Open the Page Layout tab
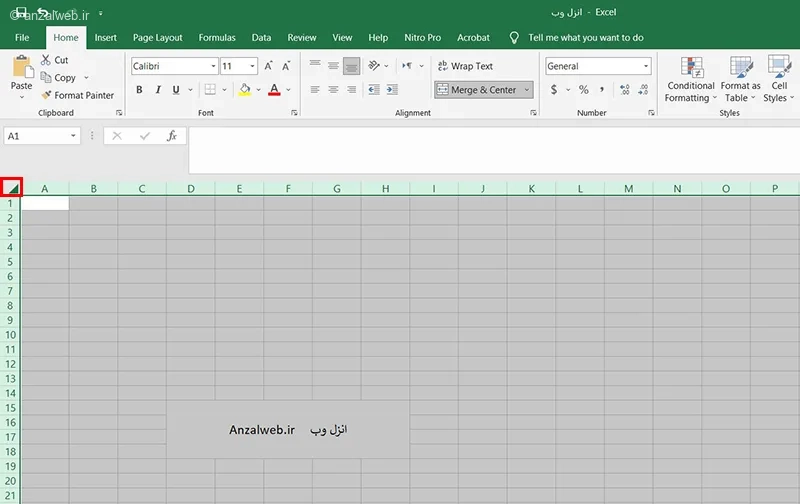The height and width of the screenshot is (504, 800). coord(157,37)
